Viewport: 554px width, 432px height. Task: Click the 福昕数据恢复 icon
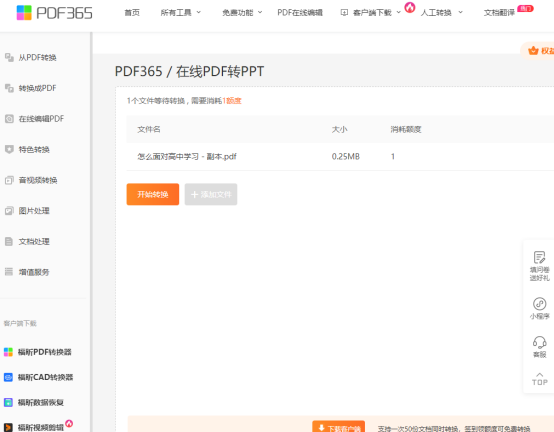[x=8, y=402]
